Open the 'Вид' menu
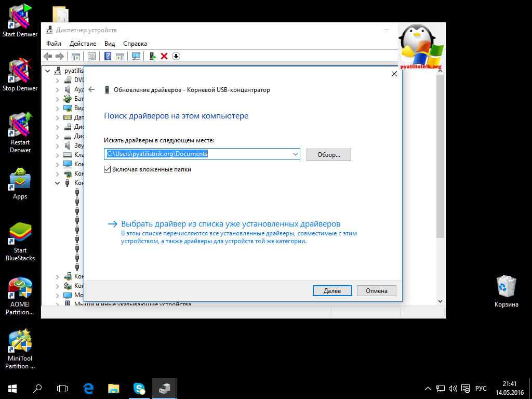The height and width of the screenshot is (399, 532). [110, 44]
